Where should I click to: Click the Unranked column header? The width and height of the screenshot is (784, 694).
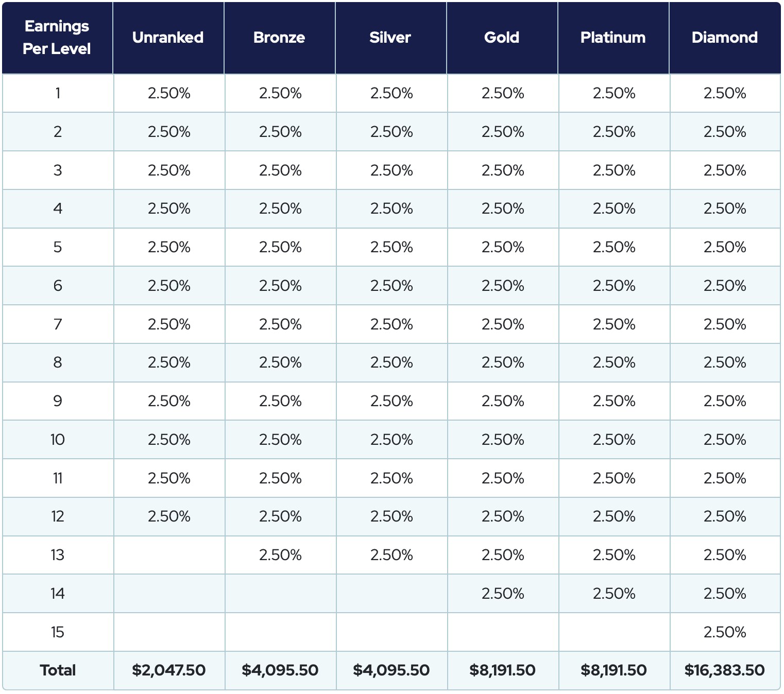168,38
